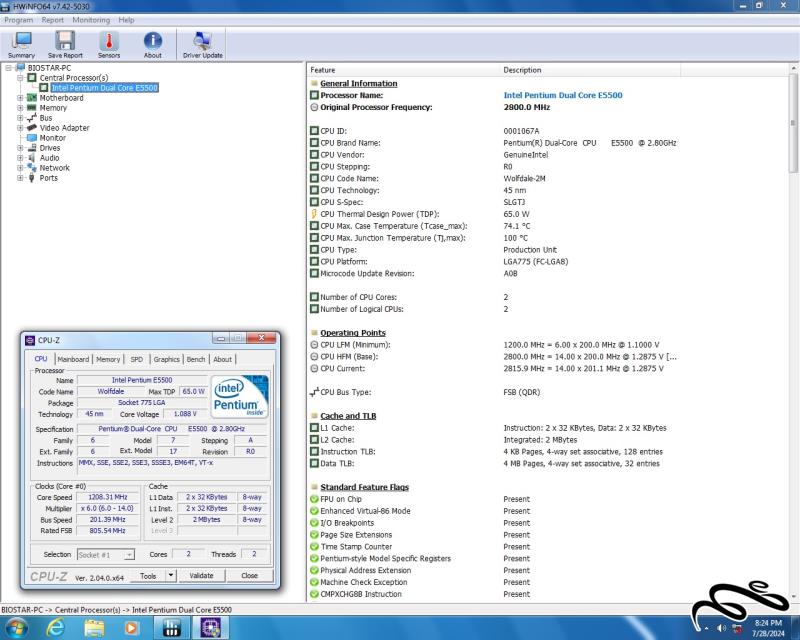Expand the Ports branch
800x640 pixels.
click(20, 178)
